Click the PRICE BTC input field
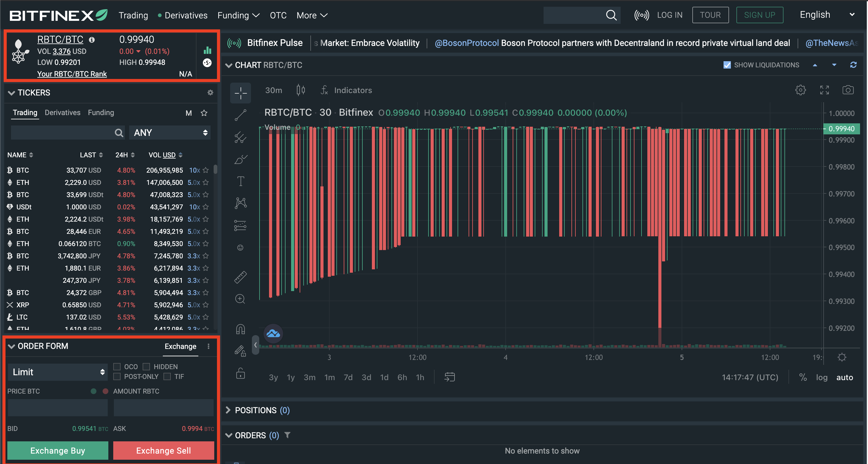Viewport: 868px width, 464px height. tap(58, 408)
